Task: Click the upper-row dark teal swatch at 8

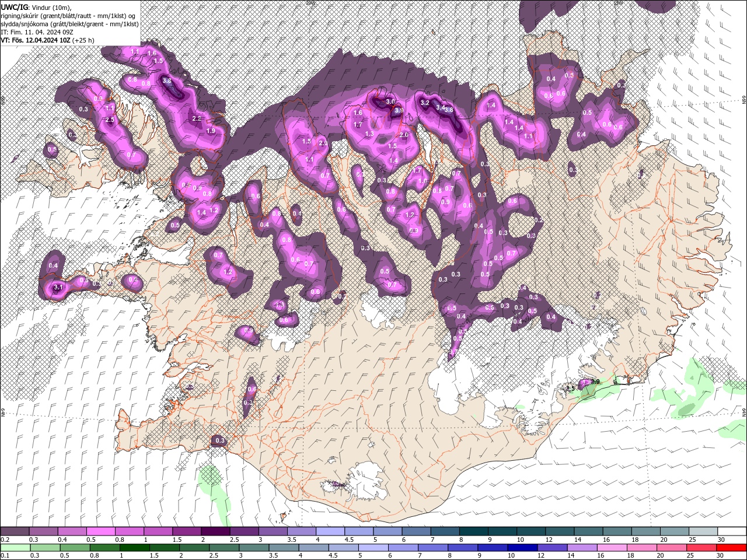Action: [474, 531]
